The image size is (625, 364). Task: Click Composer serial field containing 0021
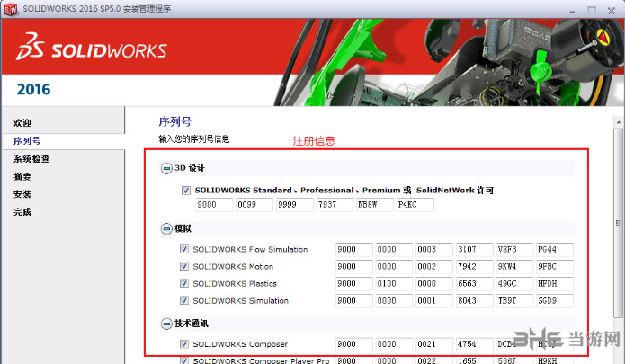(x=434, y=344)
